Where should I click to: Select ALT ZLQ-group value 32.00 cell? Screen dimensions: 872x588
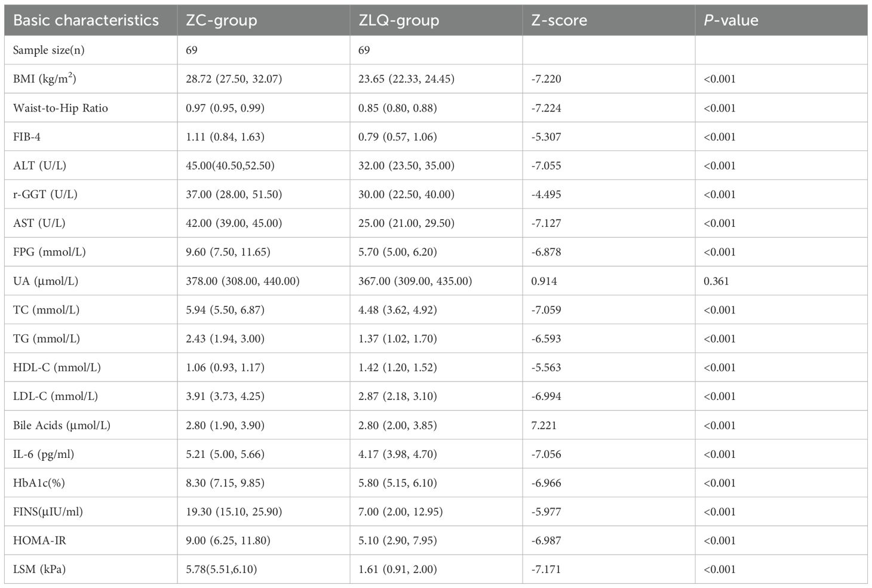(x=407, y=165)
